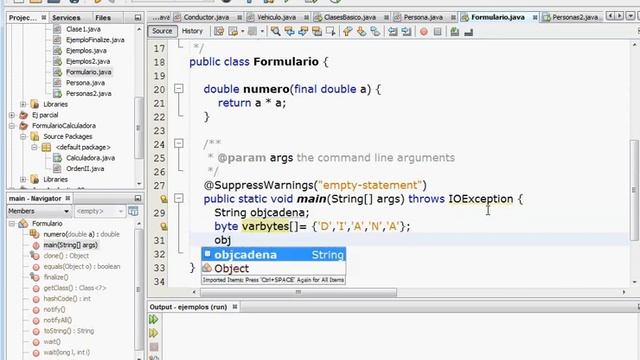Screen dimensions: 640x360
Task: Open dropdown arrow next to Forward toolbar icon
Action: (x=242, y=31)
